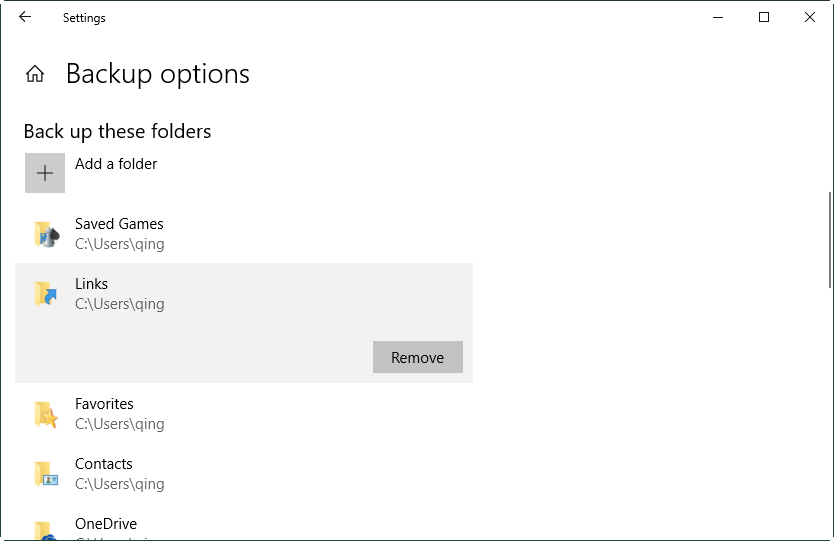Minimize the Settings window
Viewport: 834px width, 541px height.
click(717, 17)
